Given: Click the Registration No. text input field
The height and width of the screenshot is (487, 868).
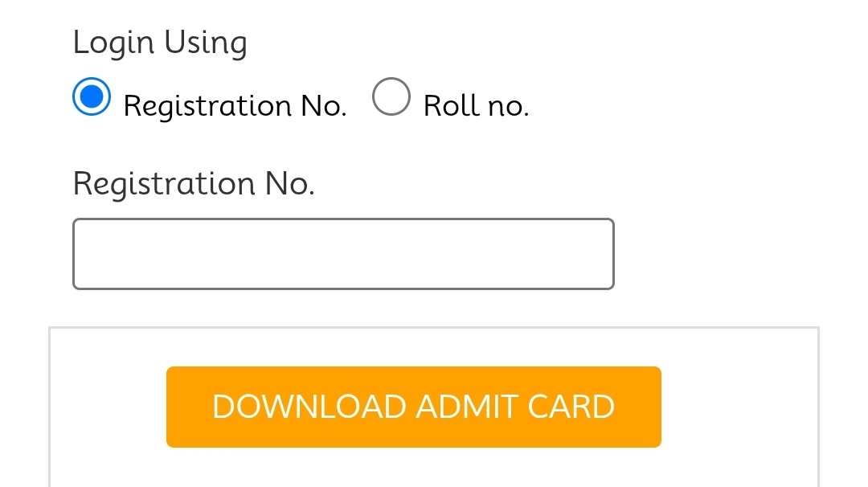Looking at the screenshot, I should point(343,254).
